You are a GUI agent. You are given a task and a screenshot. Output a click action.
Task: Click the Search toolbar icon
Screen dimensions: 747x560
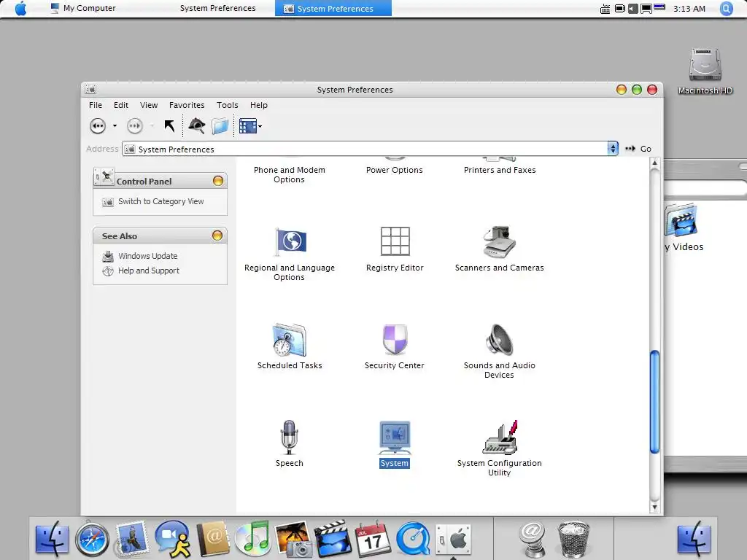coord(196,125)
